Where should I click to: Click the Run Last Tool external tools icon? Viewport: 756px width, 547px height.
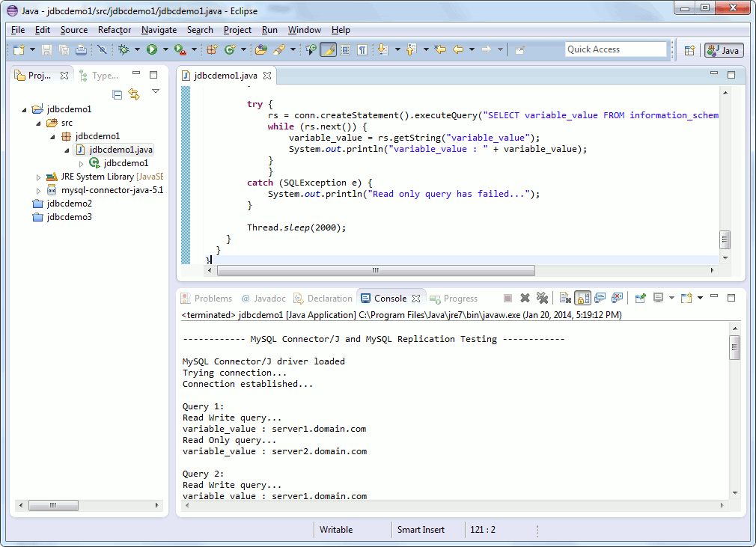tap(180, 49)
